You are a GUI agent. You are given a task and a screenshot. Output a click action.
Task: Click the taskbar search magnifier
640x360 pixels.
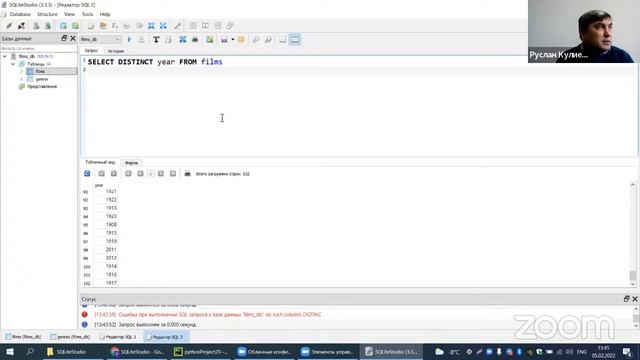[30, 351]
